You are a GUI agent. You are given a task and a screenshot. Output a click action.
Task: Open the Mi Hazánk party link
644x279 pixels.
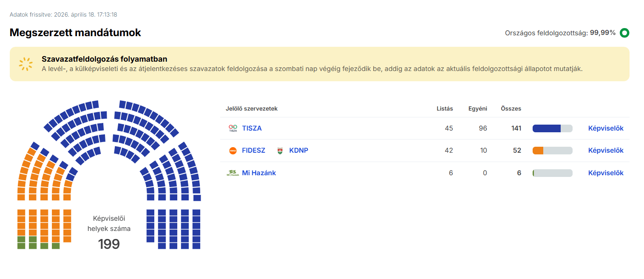tap(259, 173)
